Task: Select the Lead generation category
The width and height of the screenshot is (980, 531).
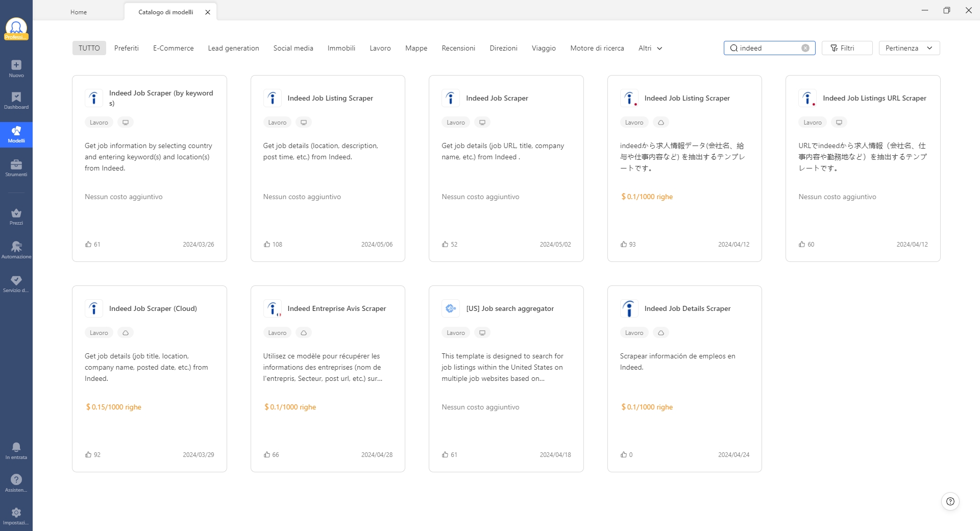Action: pos(233,48)
